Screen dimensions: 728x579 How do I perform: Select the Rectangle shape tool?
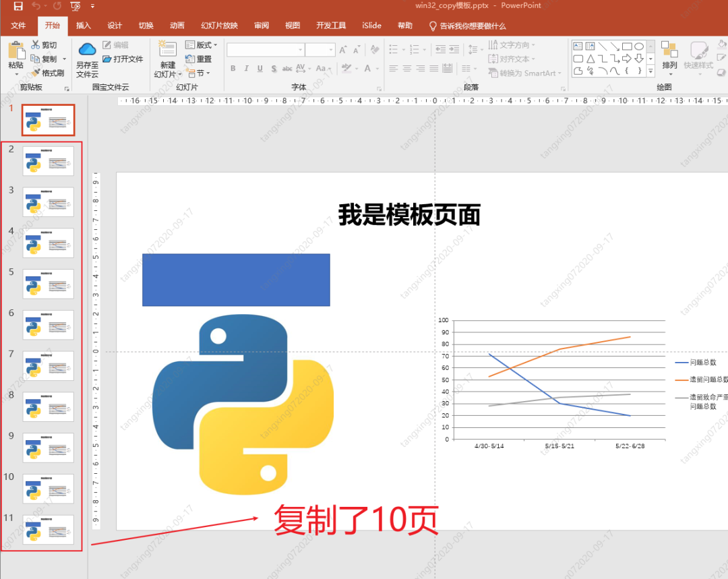(627, 47)
